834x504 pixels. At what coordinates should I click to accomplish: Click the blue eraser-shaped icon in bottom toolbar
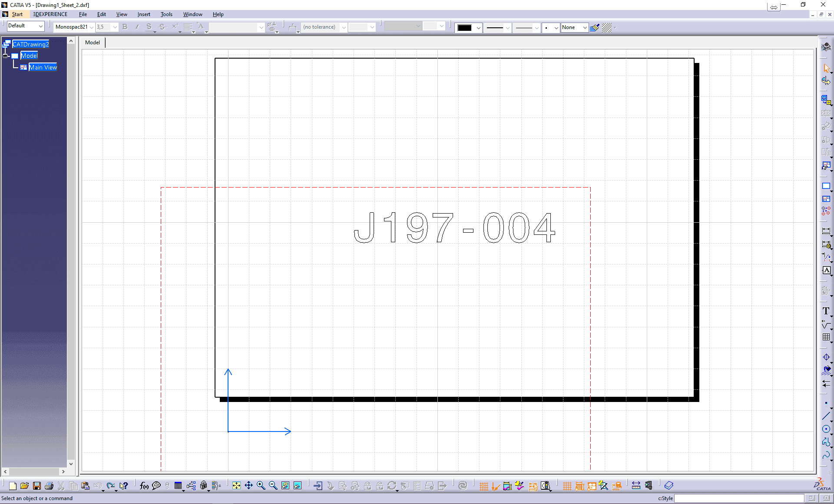[x=669, y=486]
